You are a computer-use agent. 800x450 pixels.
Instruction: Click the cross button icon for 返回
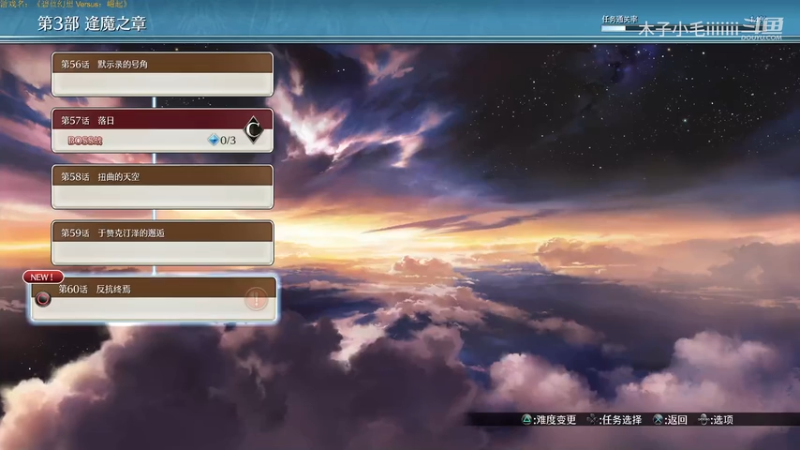[658, 419]
